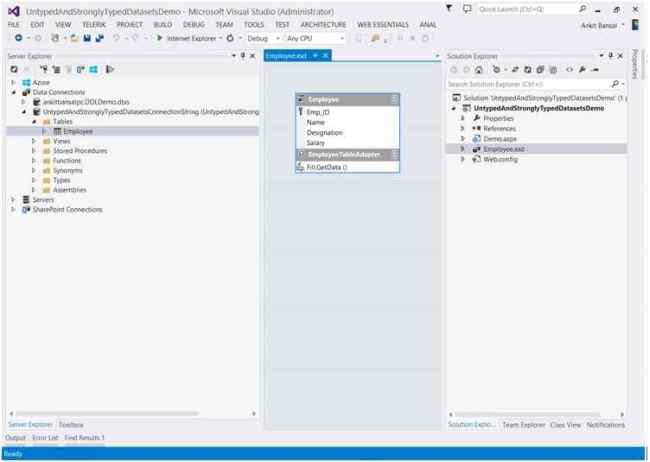Collapse the Data Connections node
This screenshot has height=462, width=650.
pyautogui.click(x=14, y=92)
